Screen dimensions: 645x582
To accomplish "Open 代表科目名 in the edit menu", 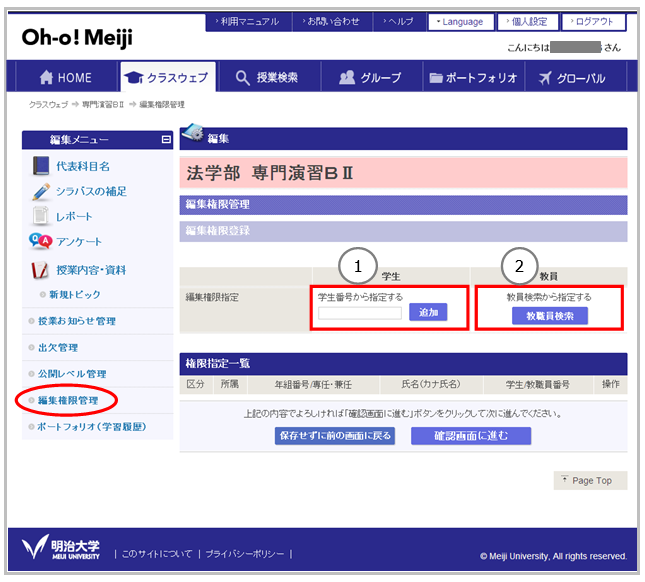I will (83, 166).
